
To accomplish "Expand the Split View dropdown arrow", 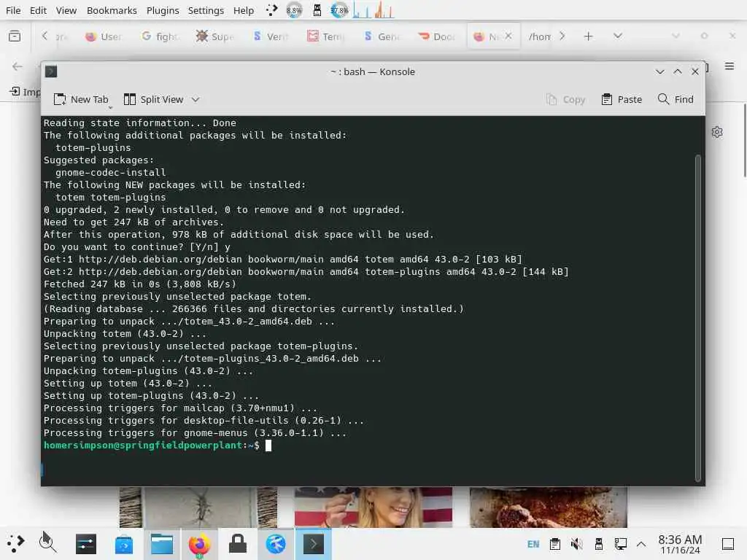I will point(196,99).
